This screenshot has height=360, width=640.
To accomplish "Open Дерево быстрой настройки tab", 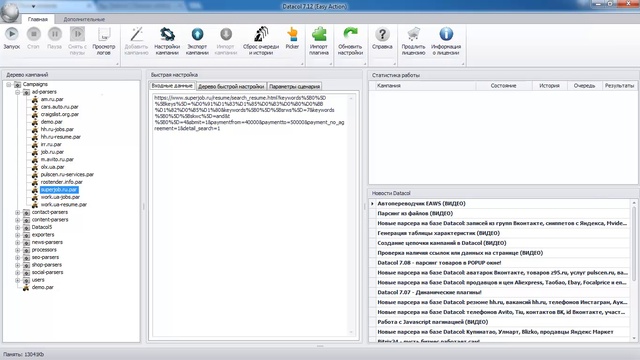I will pyautogui.click(x=231, y=87).
